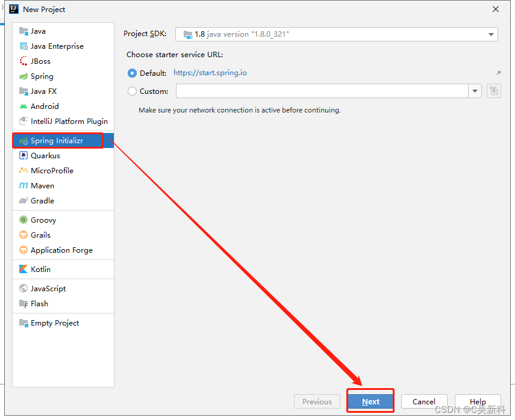Open the starter URL external-link arrow icon
Viewport: 515px width, 420px height.
pyautogui.click(x=498, y=73)
